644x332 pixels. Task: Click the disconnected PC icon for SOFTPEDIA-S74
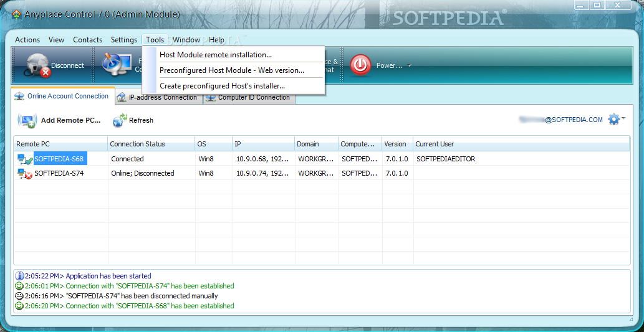25,174
